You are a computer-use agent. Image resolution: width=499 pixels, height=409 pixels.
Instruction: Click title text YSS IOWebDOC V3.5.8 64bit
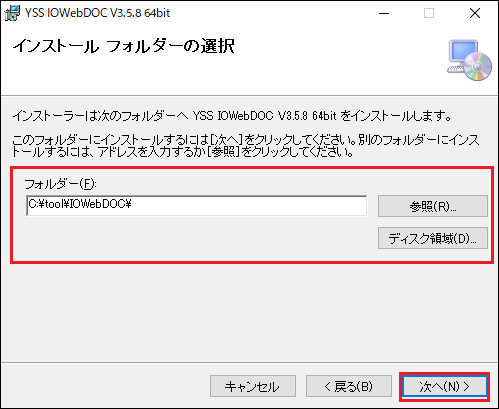[98, 13]
